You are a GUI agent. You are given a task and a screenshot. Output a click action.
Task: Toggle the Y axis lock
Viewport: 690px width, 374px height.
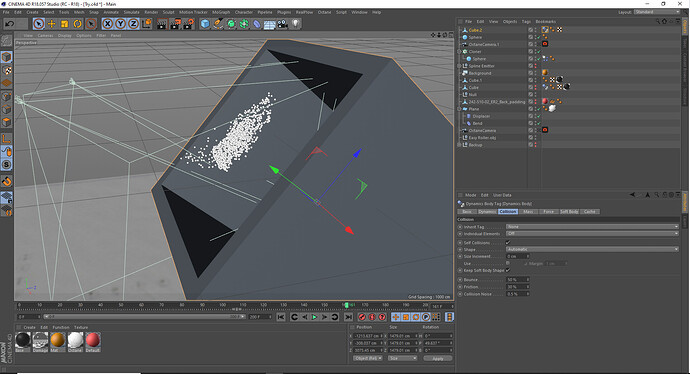coord(120,24)
